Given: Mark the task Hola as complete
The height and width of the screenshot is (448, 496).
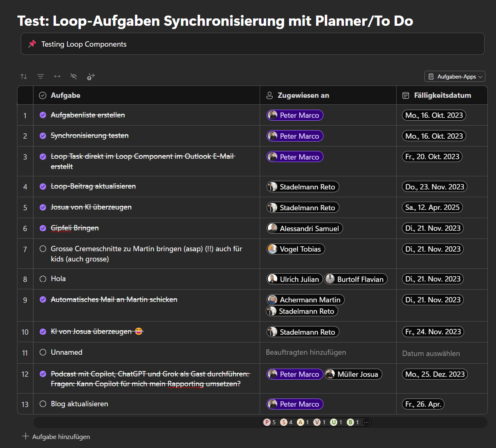Looking at the screenshot, I should pyautogui.click(x=43, y=279).
